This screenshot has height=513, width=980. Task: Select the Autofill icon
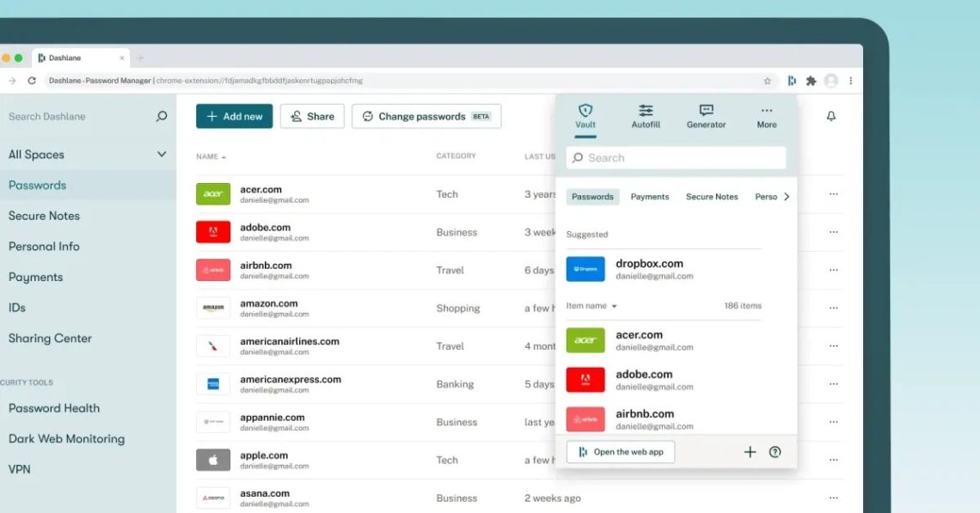point(646,112)
